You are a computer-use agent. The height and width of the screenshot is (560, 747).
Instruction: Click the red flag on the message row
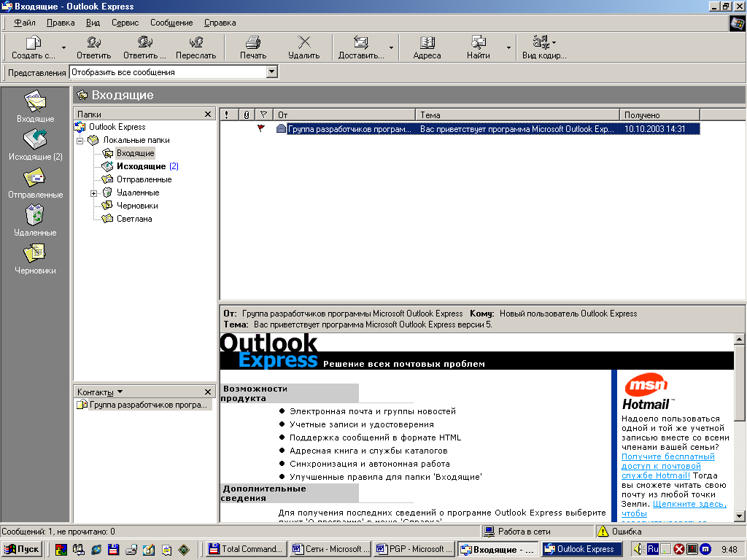click(x=261, y=128)
